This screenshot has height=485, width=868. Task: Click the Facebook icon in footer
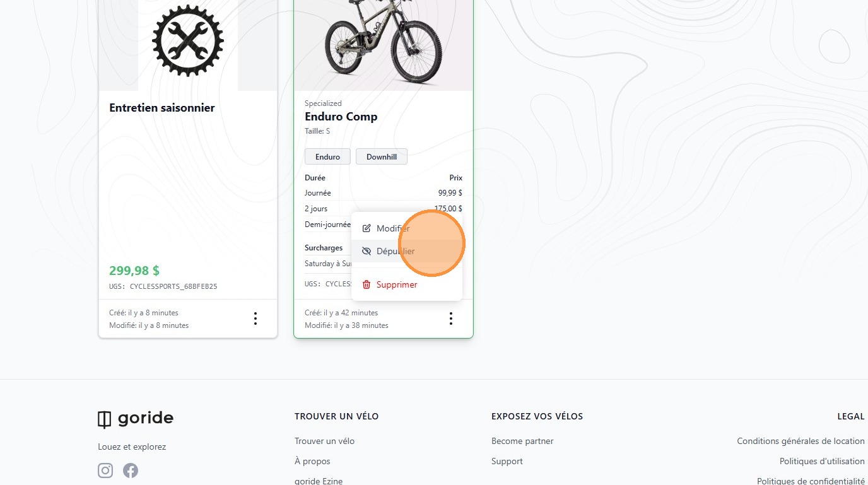131,470
